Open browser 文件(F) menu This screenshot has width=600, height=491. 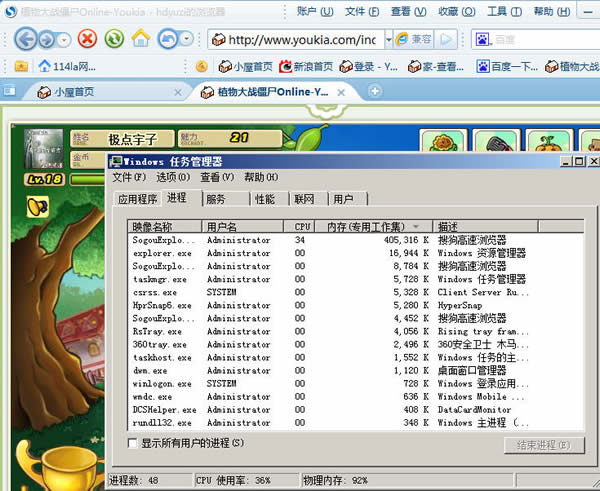(362, 12)
